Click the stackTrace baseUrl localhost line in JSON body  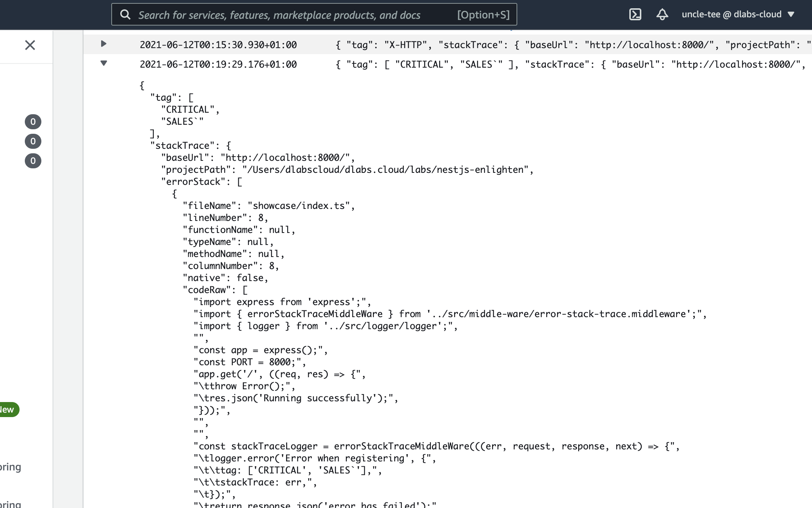(258, 158)
